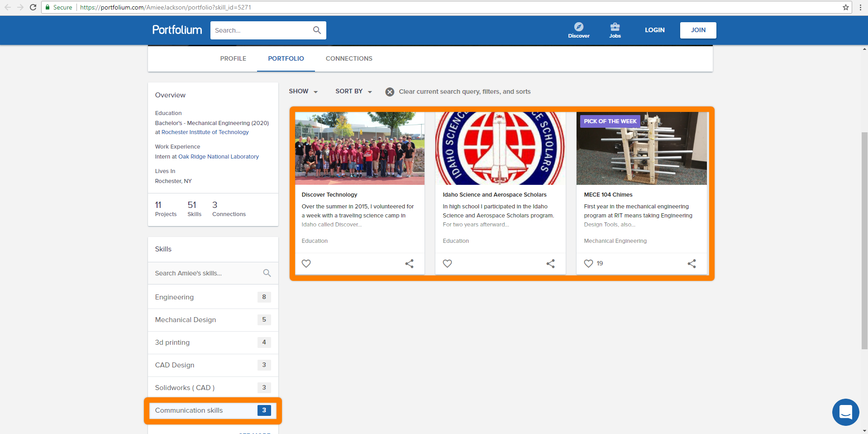Screen dimensions: 868x434
Task: Open Oak Ridge National Laboratory link
Action: (219, 157)
